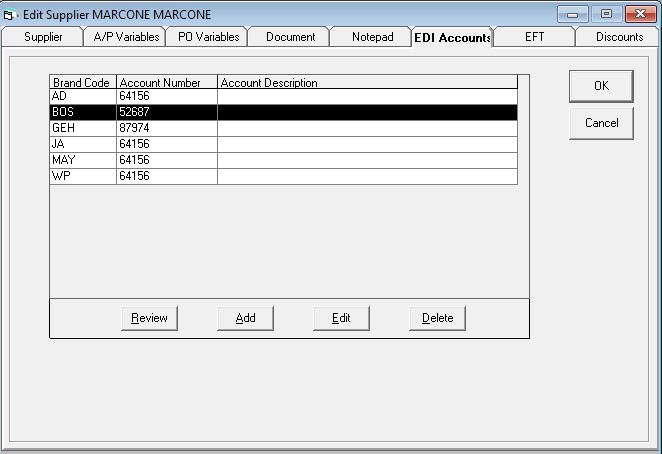Select the EDI Accounts tab
662x454 pixels.
click(x=452, y=37)
